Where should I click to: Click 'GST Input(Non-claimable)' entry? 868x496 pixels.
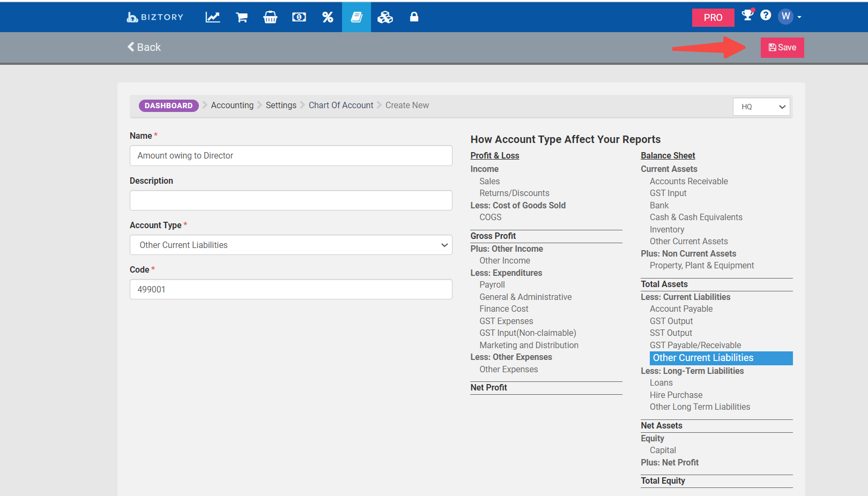pyautogui.click(x=528, y=333)
